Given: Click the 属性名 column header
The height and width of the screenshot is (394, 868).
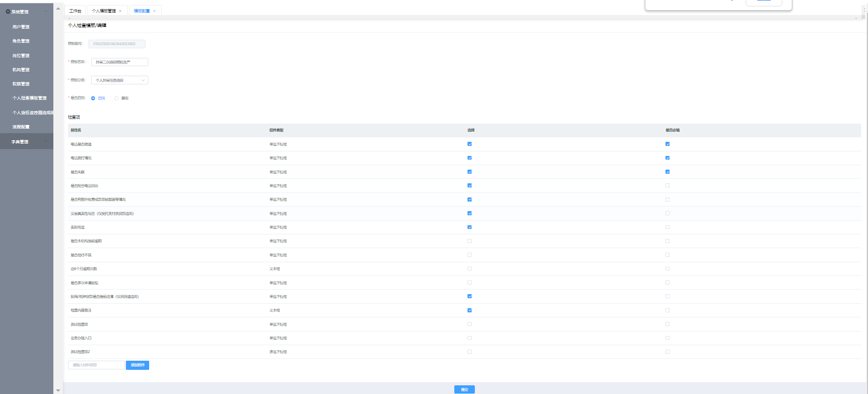Looking at the screenshot, I should [76, 130].
